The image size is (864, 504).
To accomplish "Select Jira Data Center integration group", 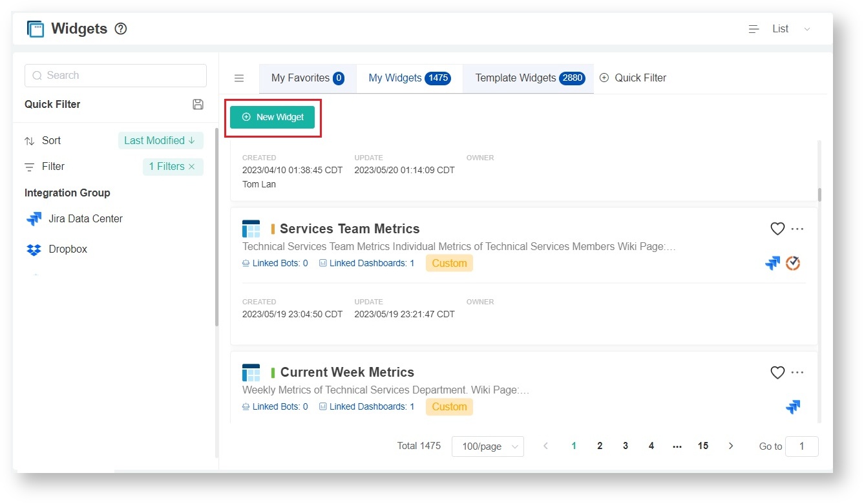I will 85,219.
